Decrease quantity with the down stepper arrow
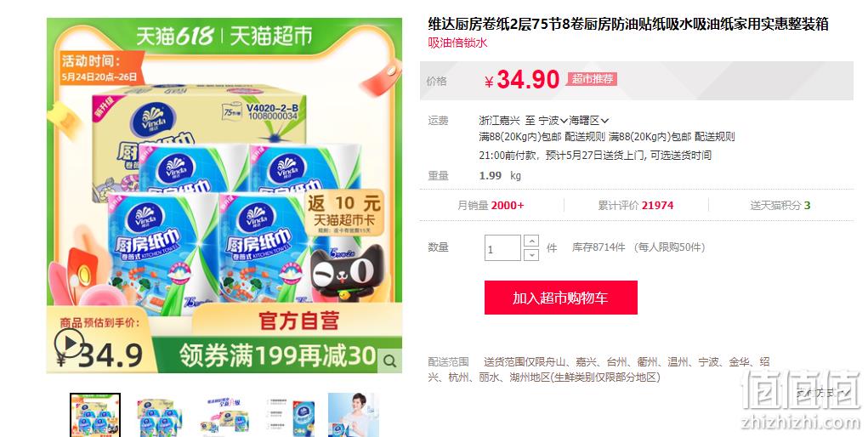This screenshot has height=437, width=868. tap(530, 254)
